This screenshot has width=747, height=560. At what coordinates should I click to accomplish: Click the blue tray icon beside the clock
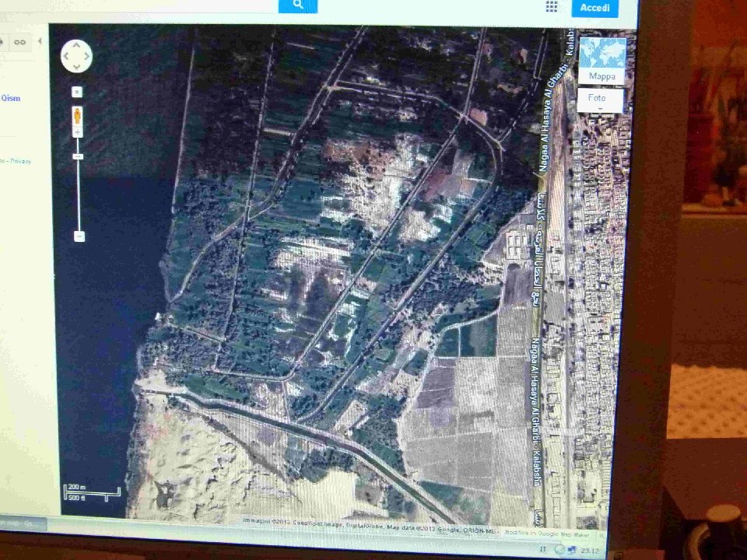pos(572,551)
